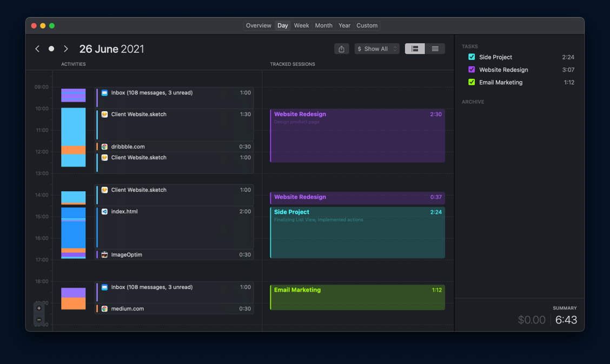The width and height of the screenshot is (610, 364).
Task: Disable the Email Marketing task checkbox
Action: tap(472, 82)
